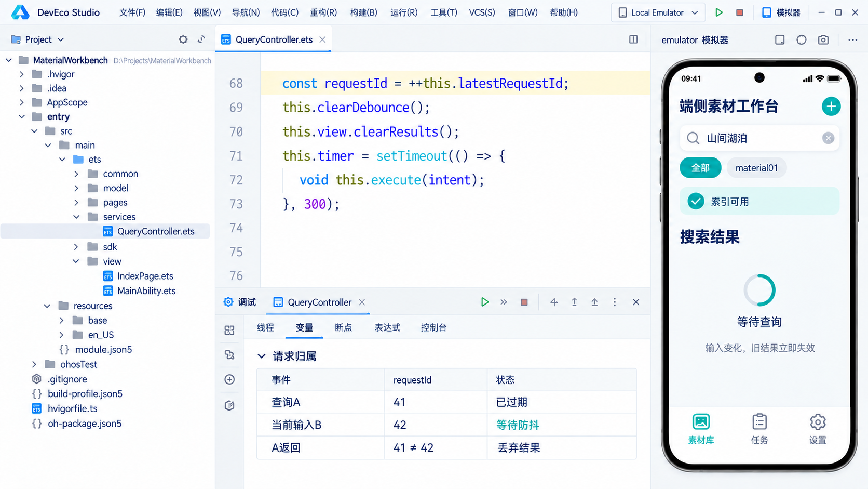Open 任务 tab in phone bottom bar
The image size is (868, 489).
tap(759, 429)
